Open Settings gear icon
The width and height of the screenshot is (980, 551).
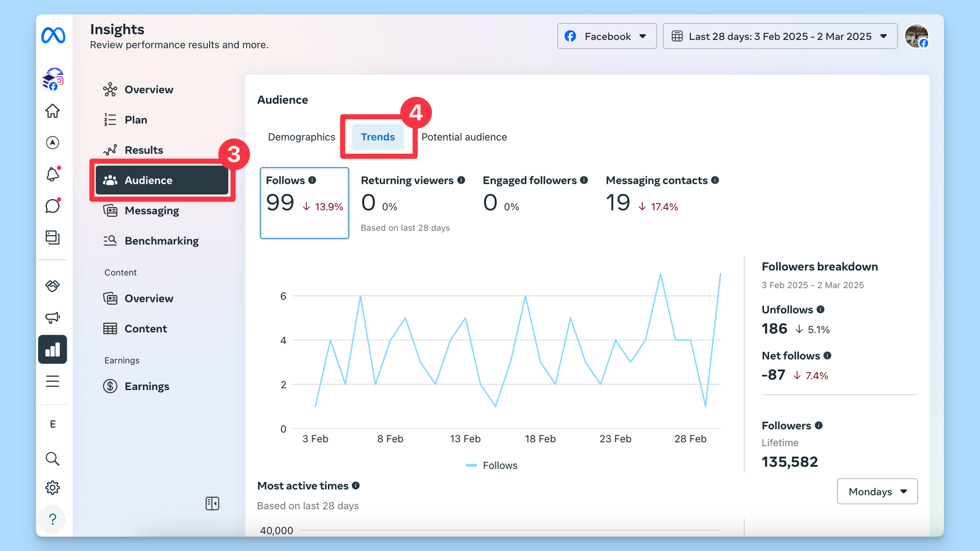coord(52,487)
